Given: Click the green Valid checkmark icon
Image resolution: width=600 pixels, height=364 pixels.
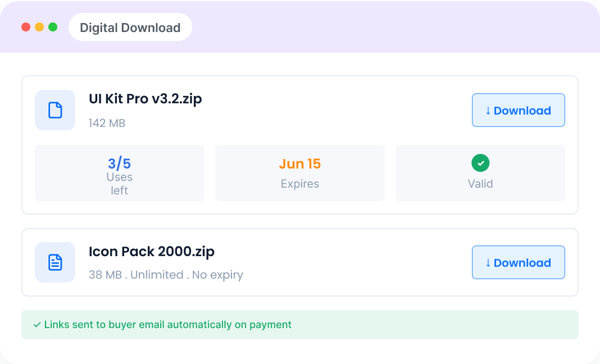Looking at the screenshot, I should (x=480, y=163).
